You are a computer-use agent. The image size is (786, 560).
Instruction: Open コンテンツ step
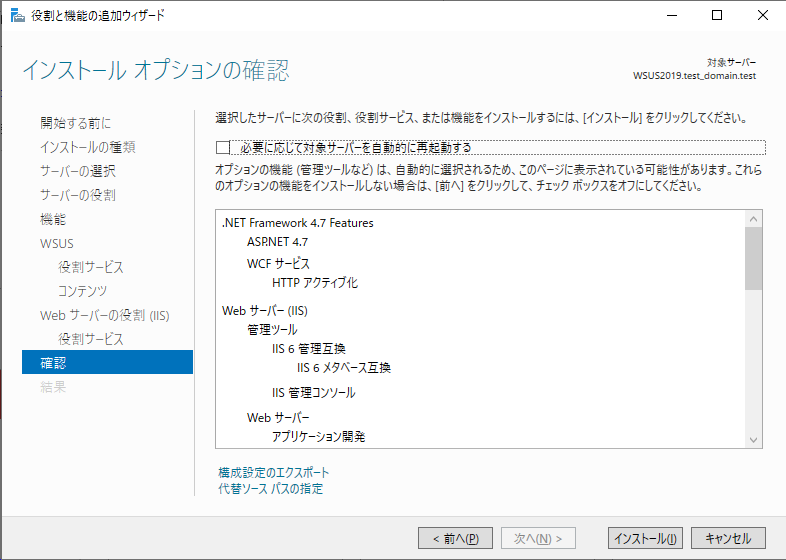click(83, 291)
